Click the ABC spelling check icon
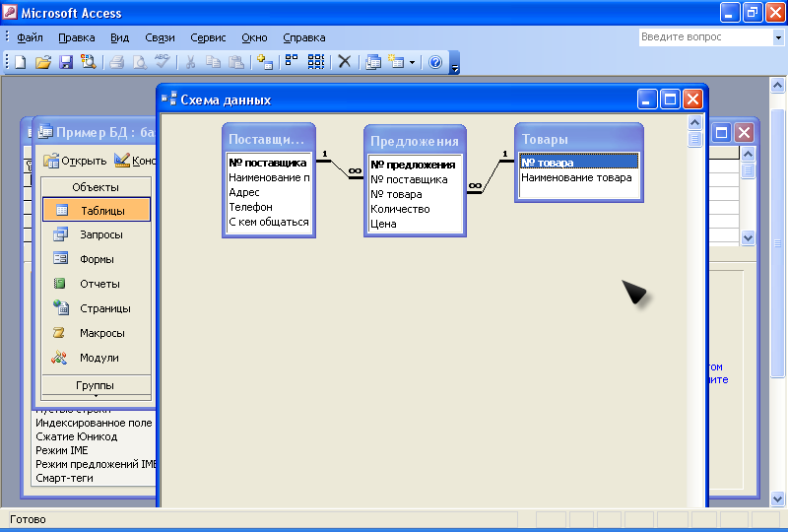Viewport: 788px width, 532px height. pyautogui.click(x=162, y=62)
